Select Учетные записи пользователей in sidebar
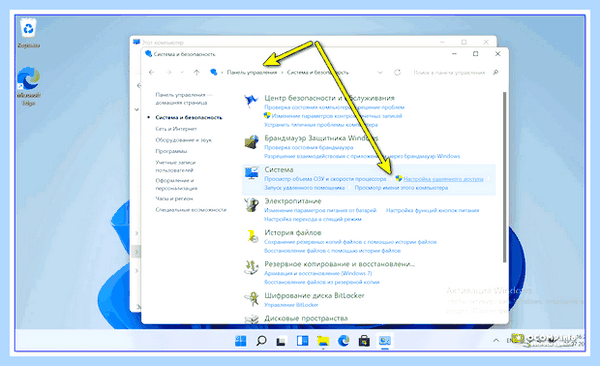600x366 pixels. (x=175, y=166)
